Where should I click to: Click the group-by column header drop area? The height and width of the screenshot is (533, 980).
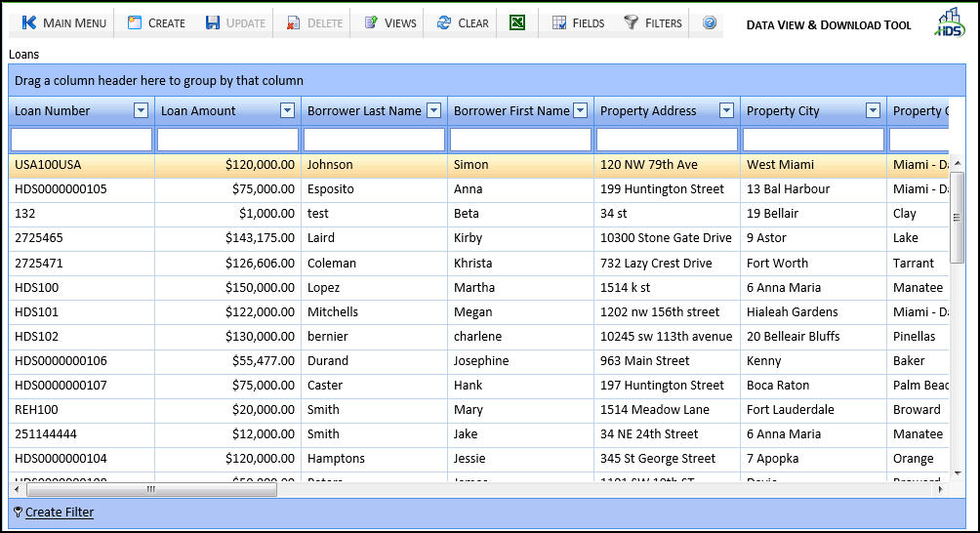pos(487,81)
